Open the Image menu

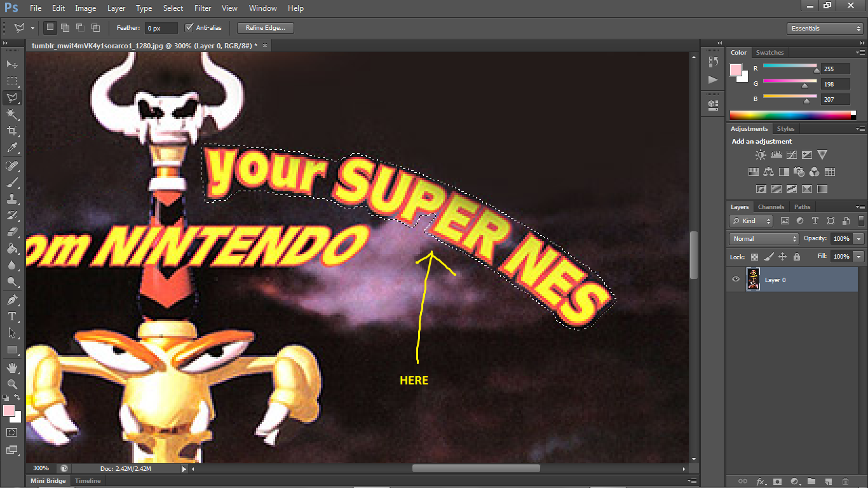pyautogui.click(x=85, y=8)
